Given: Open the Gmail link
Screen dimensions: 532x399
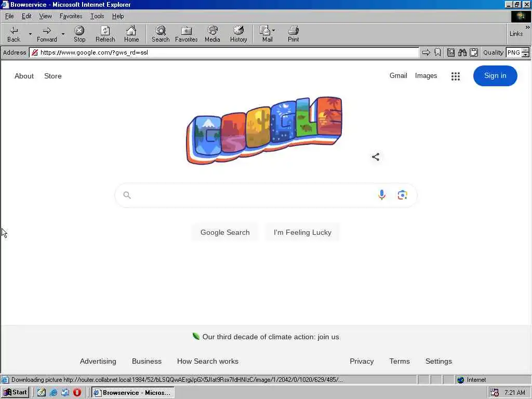Looking at the screenshot, I should (398, 76).
